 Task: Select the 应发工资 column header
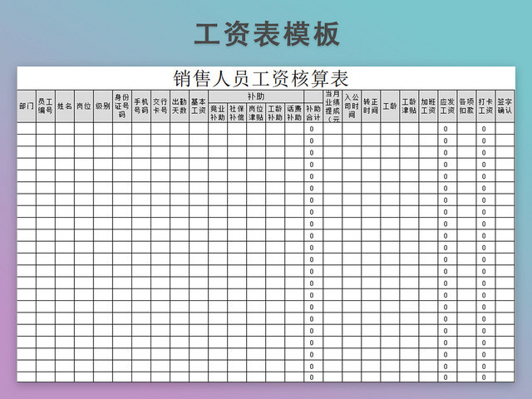[x=447, y=106]
